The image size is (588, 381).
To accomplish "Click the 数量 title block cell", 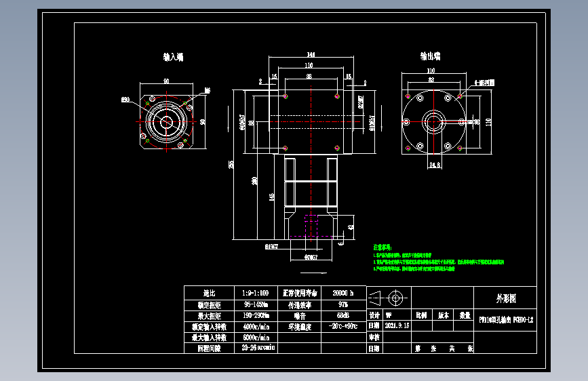I will [464, 315].
